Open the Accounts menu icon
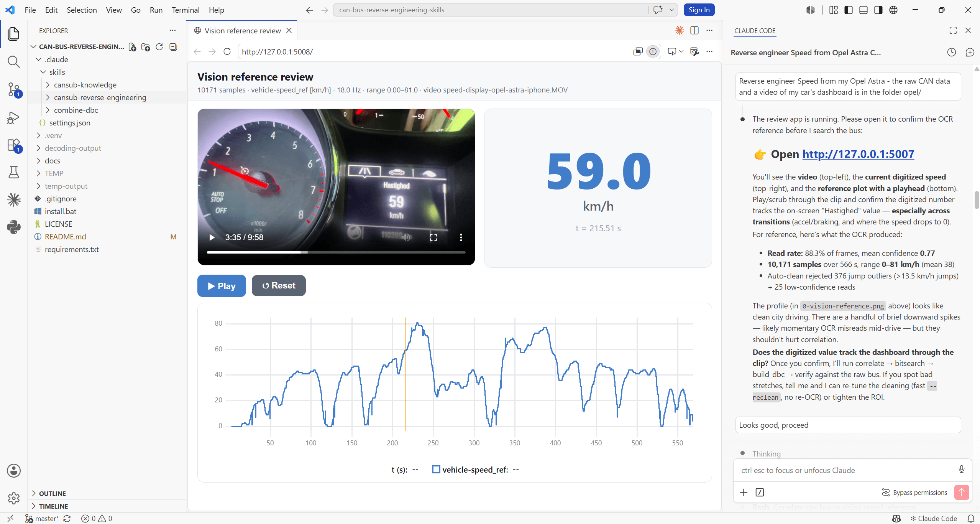 14,471
